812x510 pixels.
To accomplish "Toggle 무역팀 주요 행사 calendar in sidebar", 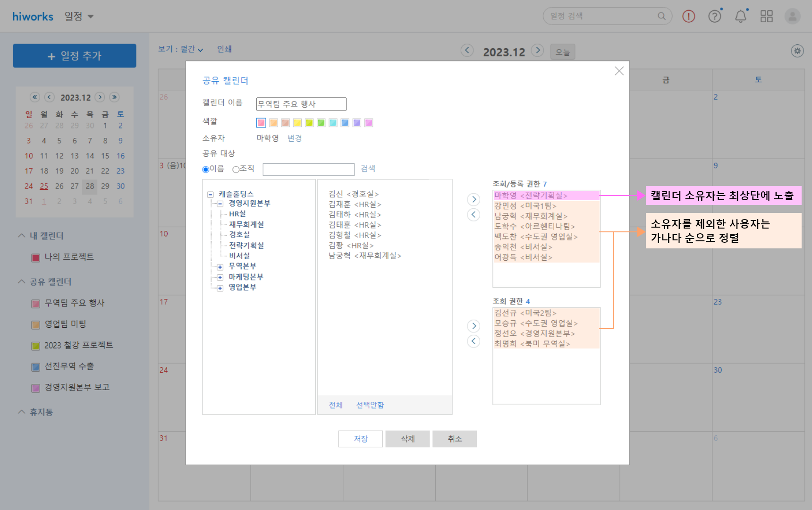I will 35,304.
